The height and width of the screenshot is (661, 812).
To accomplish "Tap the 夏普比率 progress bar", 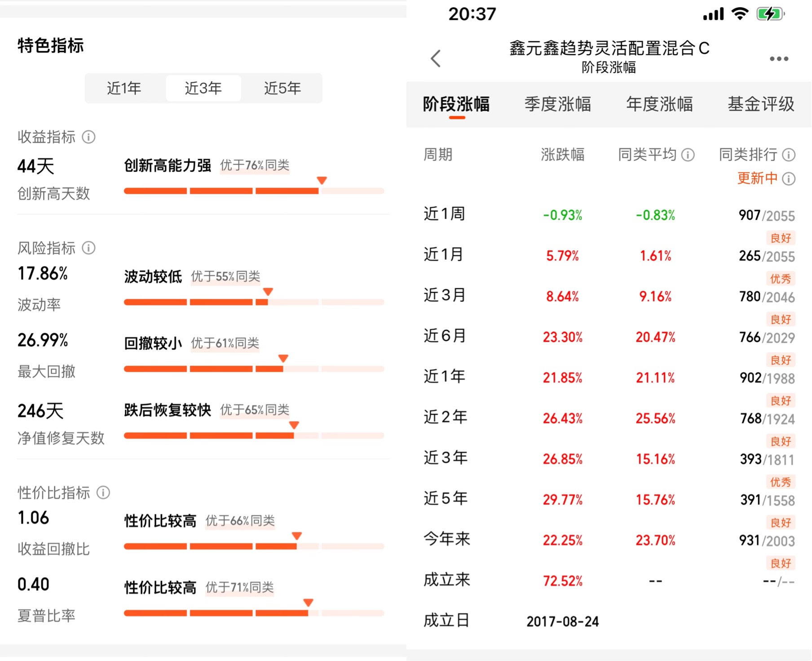I will click(254, 613).
